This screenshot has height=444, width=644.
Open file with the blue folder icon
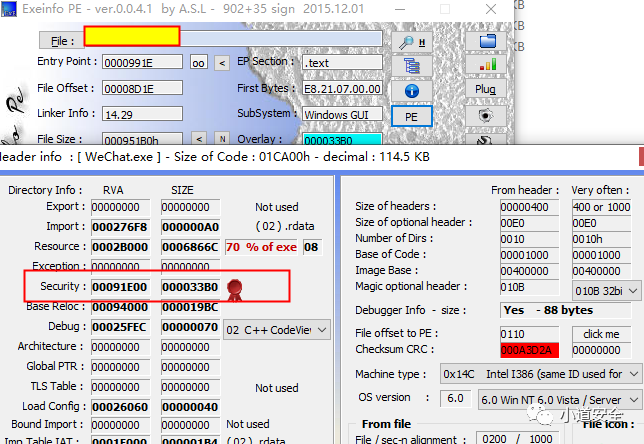[486, 41]
